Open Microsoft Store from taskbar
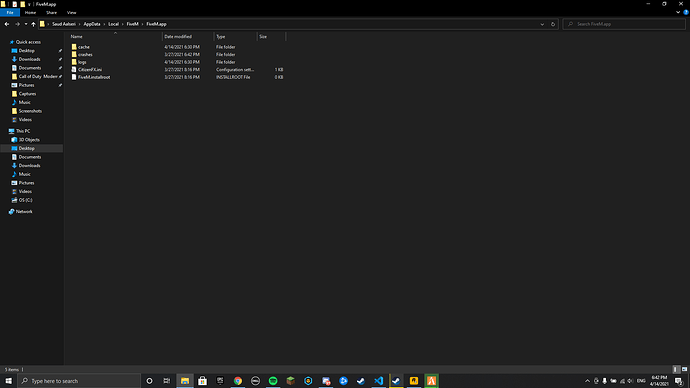The width and height of the screenshot is (690, 388). click(x=202, y=381)
